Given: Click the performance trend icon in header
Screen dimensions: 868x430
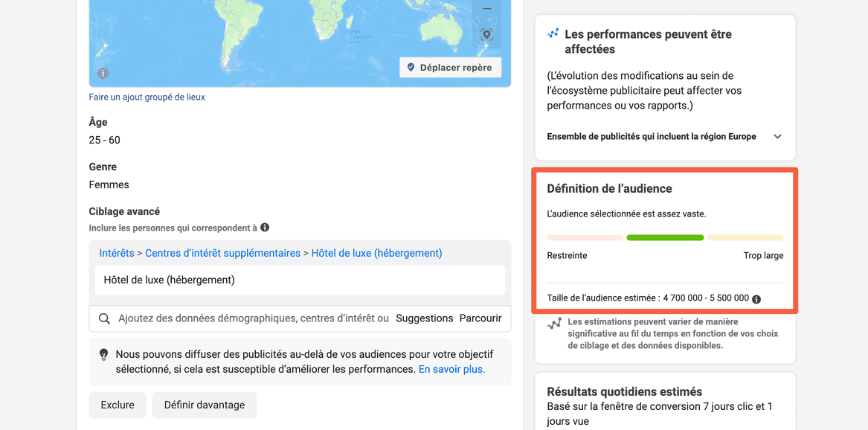Looking at the screenshot, I should click(x=553, y=33).
